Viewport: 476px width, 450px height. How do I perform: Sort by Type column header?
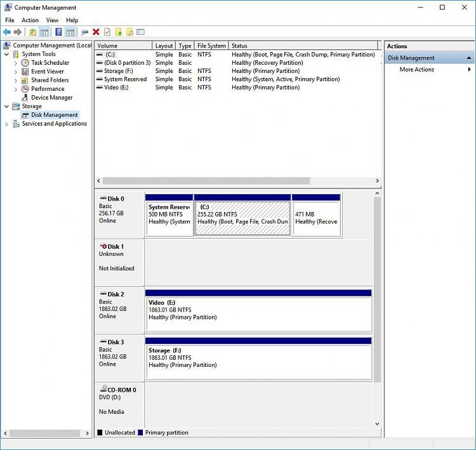click(x=185, y=46)
